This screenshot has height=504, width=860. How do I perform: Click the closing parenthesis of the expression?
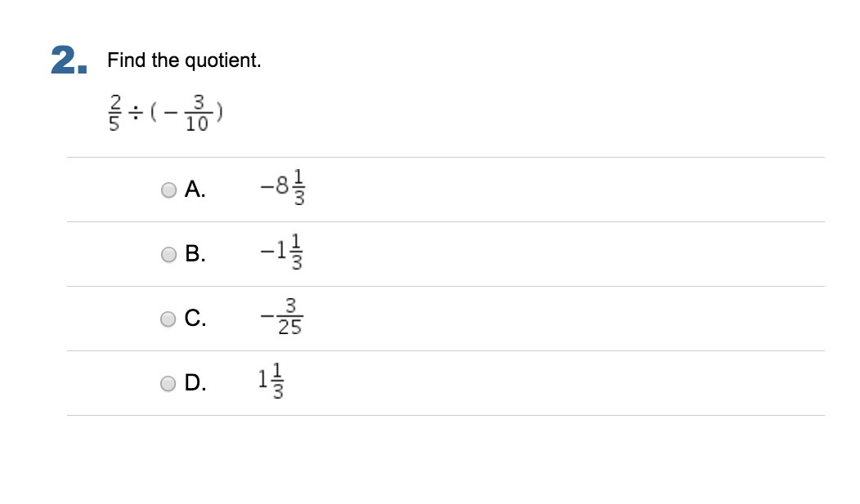(219, 113)
